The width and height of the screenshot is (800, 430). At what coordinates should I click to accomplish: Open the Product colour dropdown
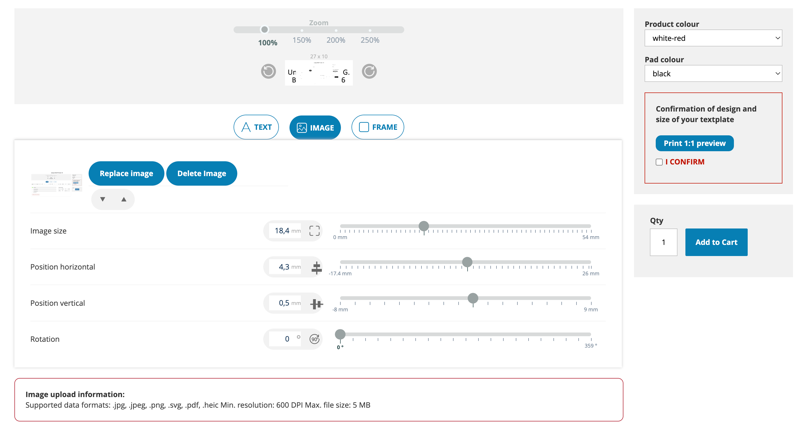pyautogui.click(x=713, y=38)
